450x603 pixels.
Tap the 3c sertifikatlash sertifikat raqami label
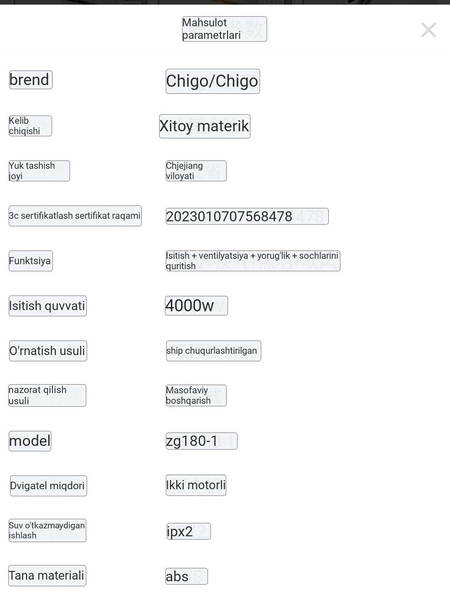pos(75,216)
